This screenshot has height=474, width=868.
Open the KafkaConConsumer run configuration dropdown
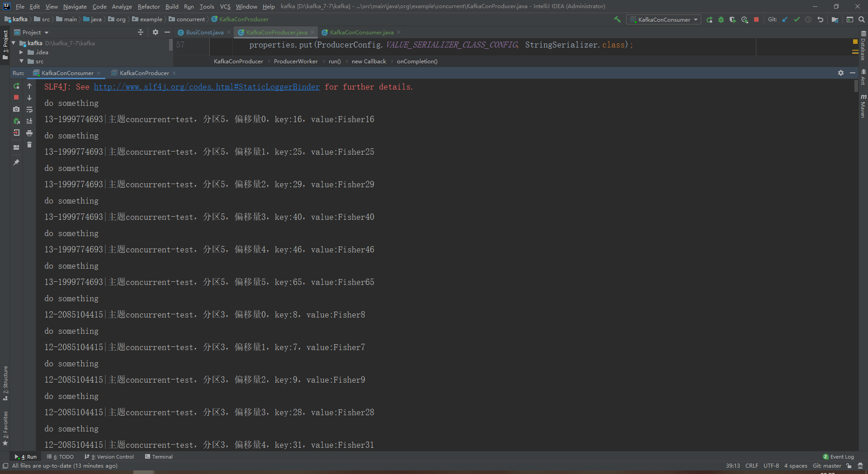pyautogui.click(x=664, y=19)
